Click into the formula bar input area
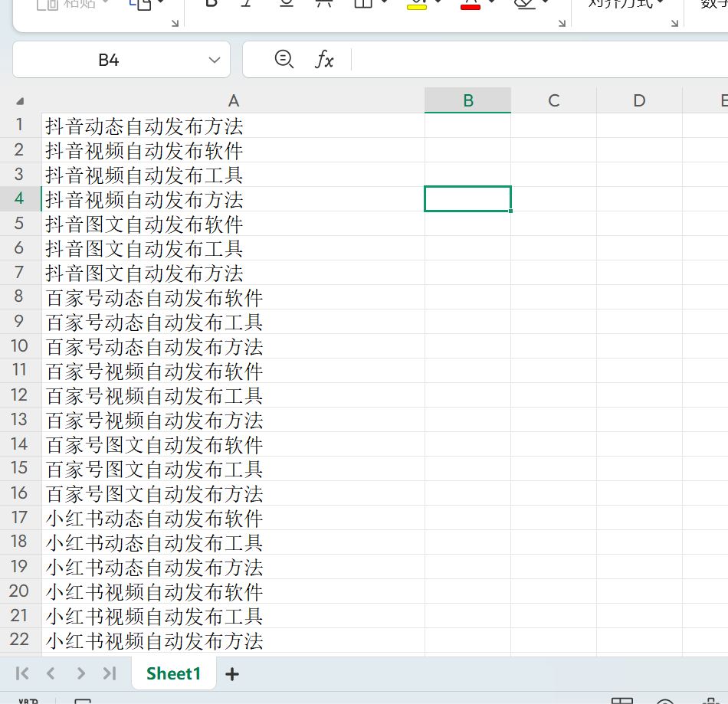Screen dimensions: 728x704 click(539, 60)
